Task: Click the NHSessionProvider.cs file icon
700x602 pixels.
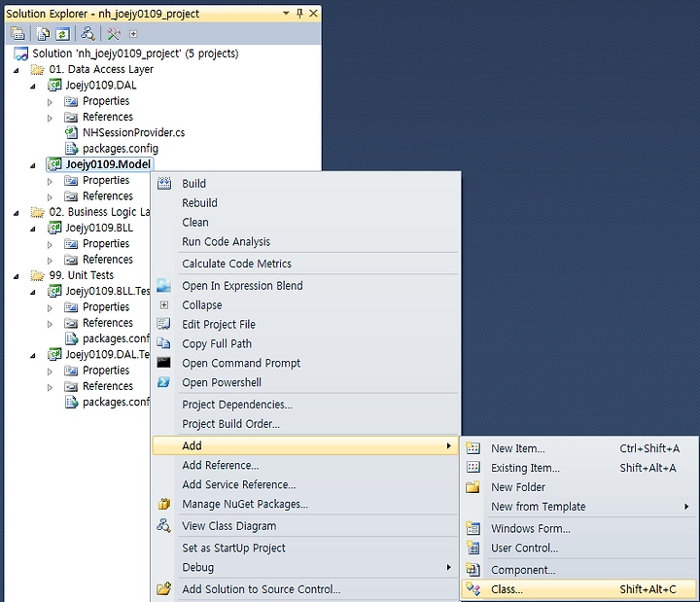Action: click(71, 132)
